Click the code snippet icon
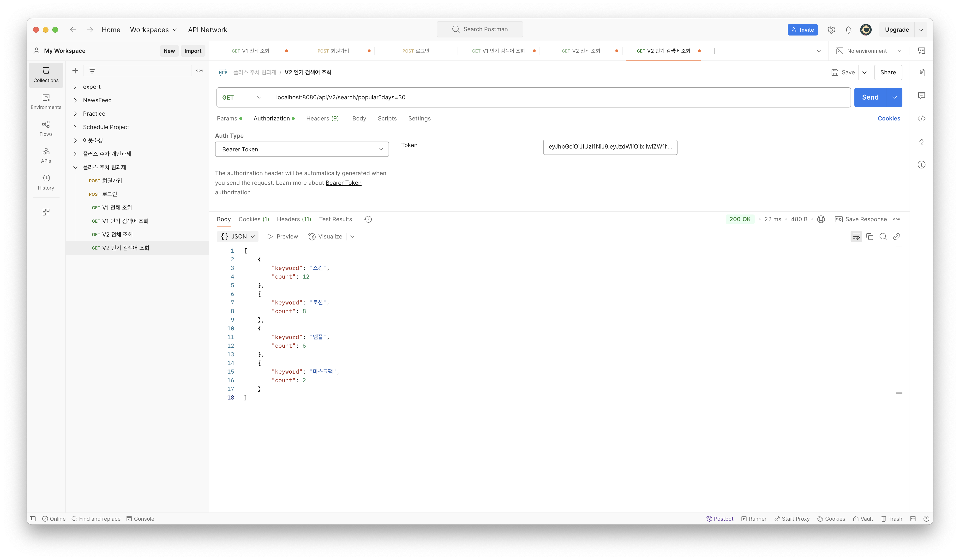Screen dimensions: 960x560 pos(921,119)
